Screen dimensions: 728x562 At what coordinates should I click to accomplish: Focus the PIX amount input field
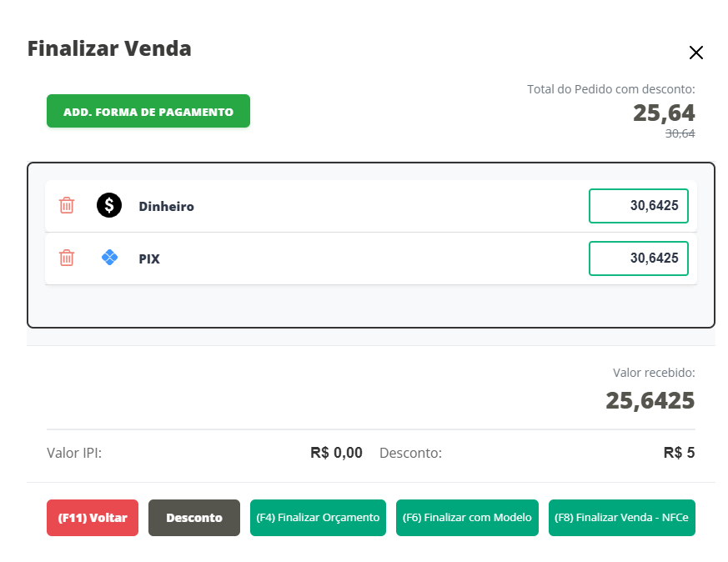[x=638, y=258]
